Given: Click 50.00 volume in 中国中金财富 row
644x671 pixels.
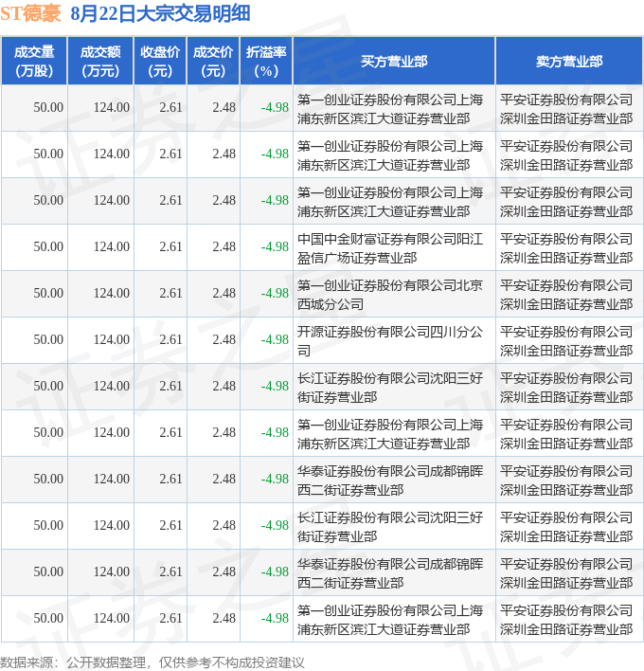Looking at the screenshot, I should point(48,247).
